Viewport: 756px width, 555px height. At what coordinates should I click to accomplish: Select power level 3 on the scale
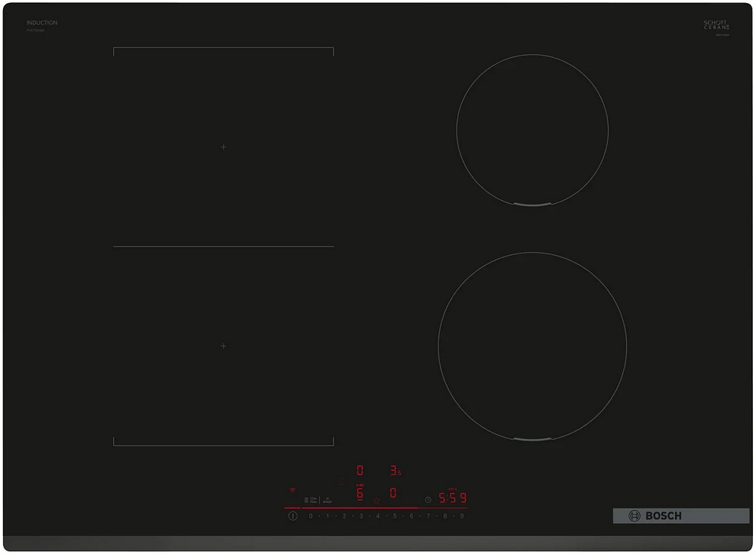(360, 517)
